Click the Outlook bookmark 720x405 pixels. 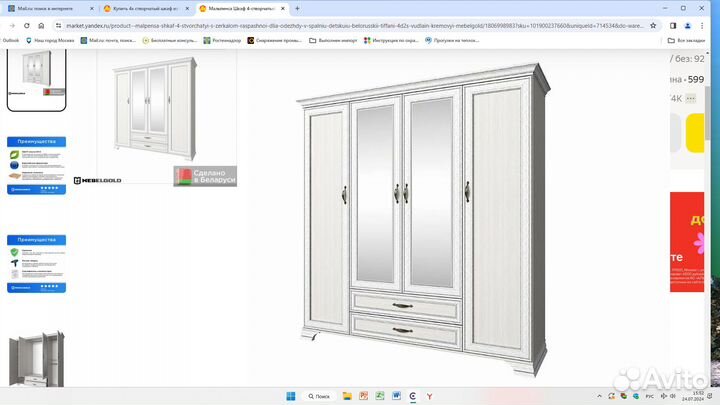pos(11,40)
